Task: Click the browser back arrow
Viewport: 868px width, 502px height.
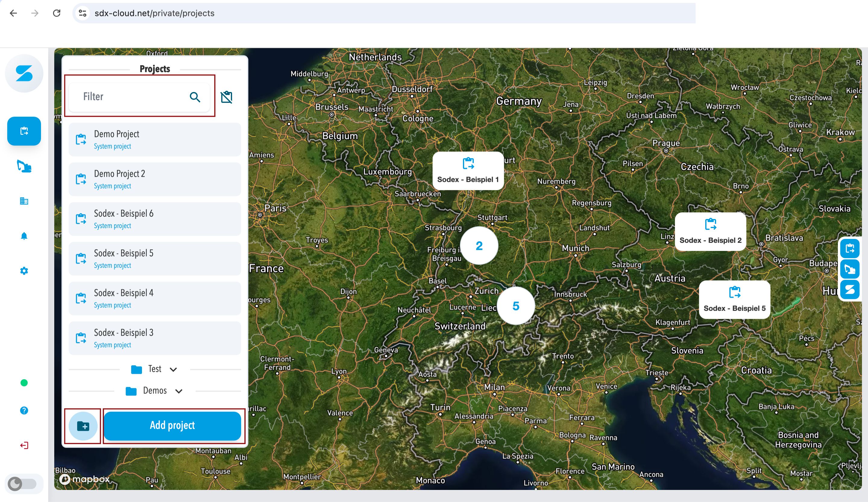Action: (x=13, y=13)
